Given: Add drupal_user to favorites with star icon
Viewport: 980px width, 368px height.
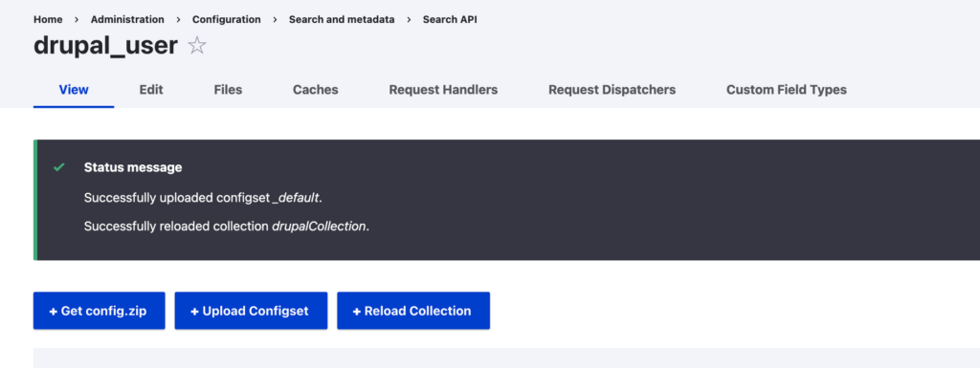Looking at the screenshot, I should coord(197,46).
